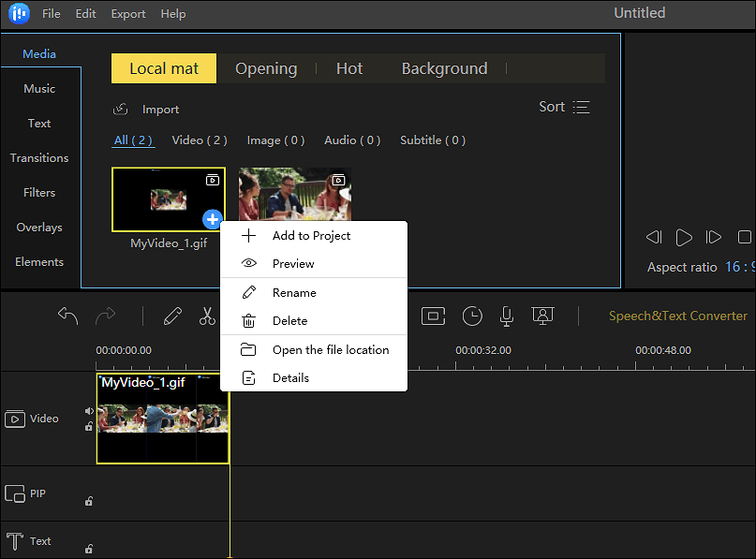Open Speech&Text Converter

tap(678, 316)
